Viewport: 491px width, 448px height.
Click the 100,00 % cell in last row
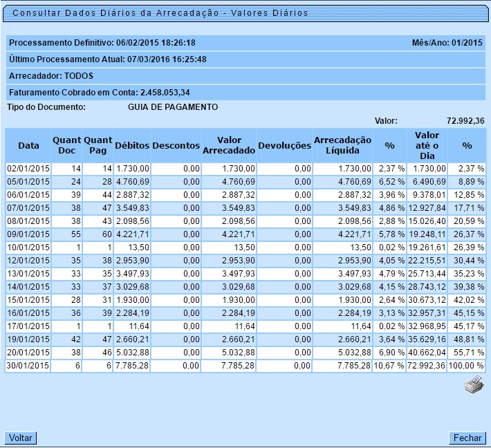pyautogui.click(x=466, y=366)
